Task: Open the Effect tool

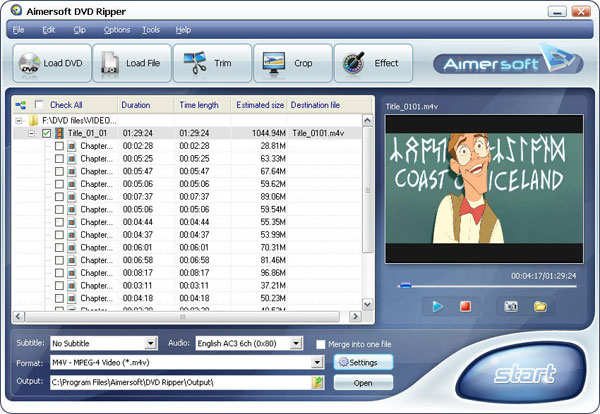Action: [x=371, y=63]
